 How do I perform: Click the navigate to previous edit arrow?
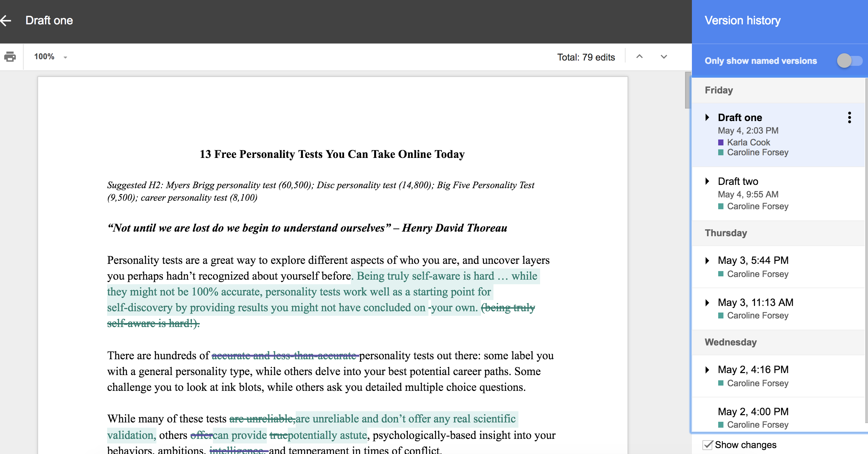point(639,56)
